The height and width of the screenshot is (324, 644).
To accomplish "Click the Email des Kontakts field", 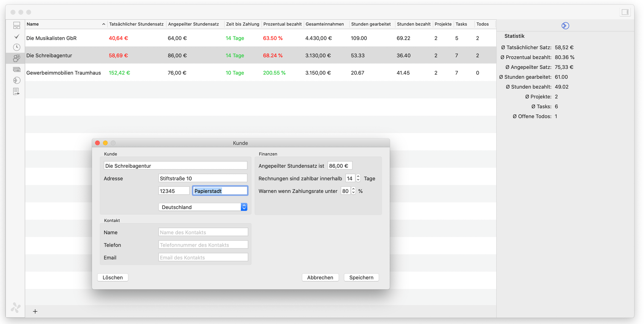I will point(203,257).
